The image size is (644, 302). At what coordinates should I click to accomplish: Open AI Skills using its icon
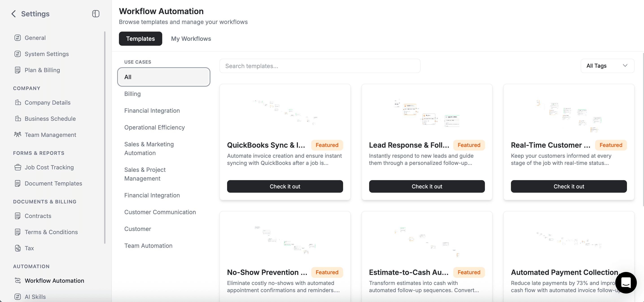point(18,296)
